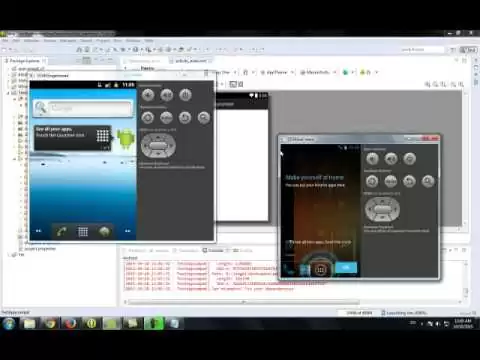
Task: Click the volume up button on right emulator
Action: click(x=391, y=159)
